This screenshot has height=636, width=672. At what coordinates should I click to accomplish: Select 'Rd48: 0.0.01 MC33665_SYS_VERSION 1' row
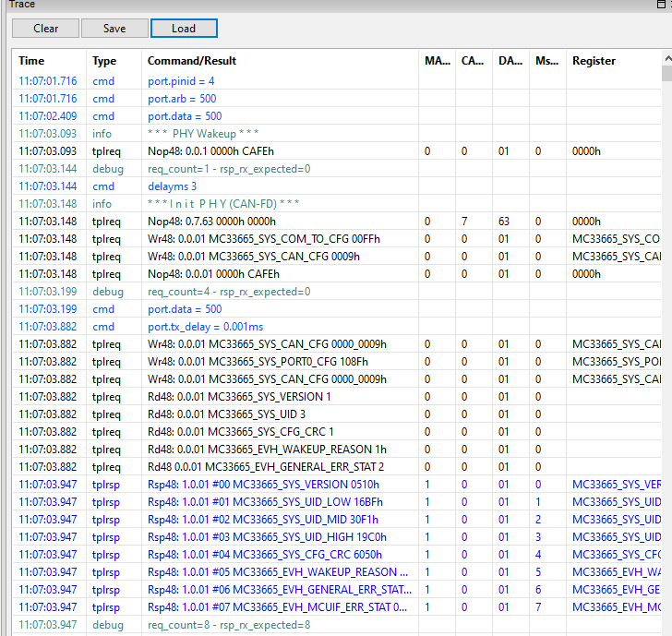click(336, 397)
